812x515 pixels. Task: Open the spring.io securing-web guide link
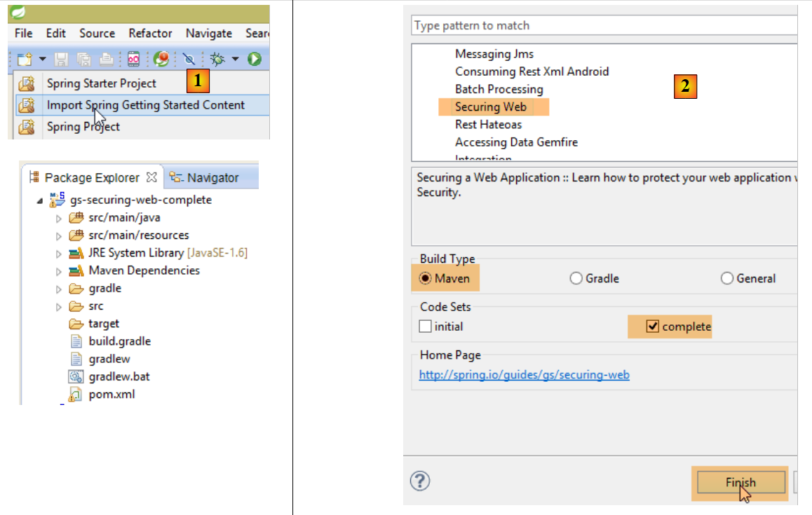click(524, 375)
